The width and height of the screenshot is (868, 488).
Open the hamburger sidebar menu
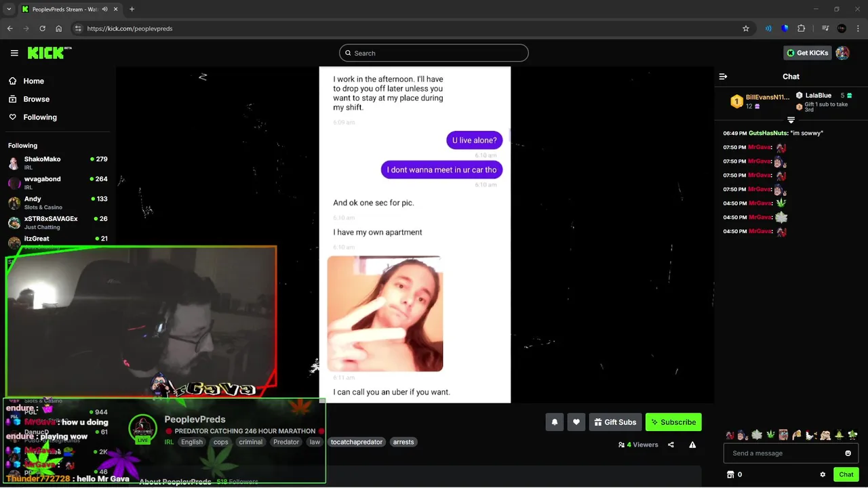(14, 53)
